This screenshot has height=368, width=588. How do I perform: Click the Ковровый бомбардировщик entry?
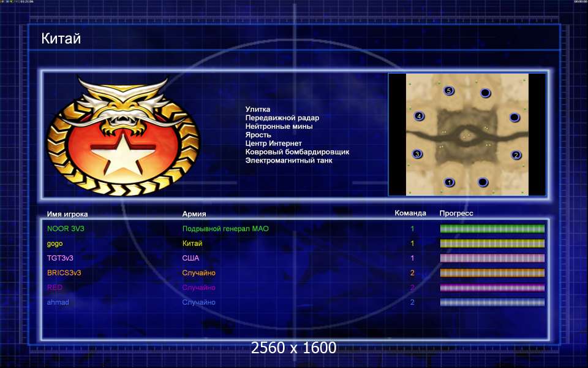point(298,152)
